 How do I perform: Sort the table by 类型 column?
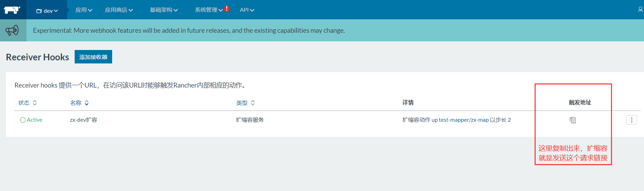tap(245, 103)
